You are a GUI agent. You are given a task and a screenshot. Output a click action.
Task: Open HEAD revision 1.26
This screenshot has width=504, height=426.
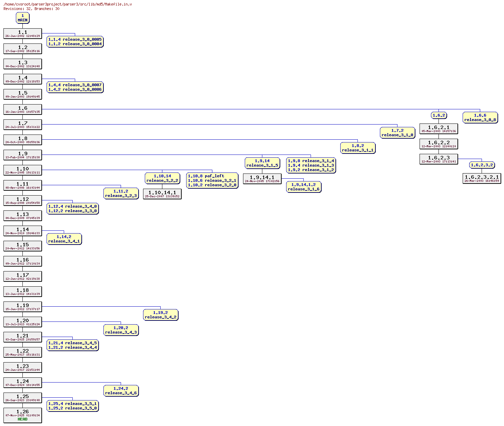point(23,415)
